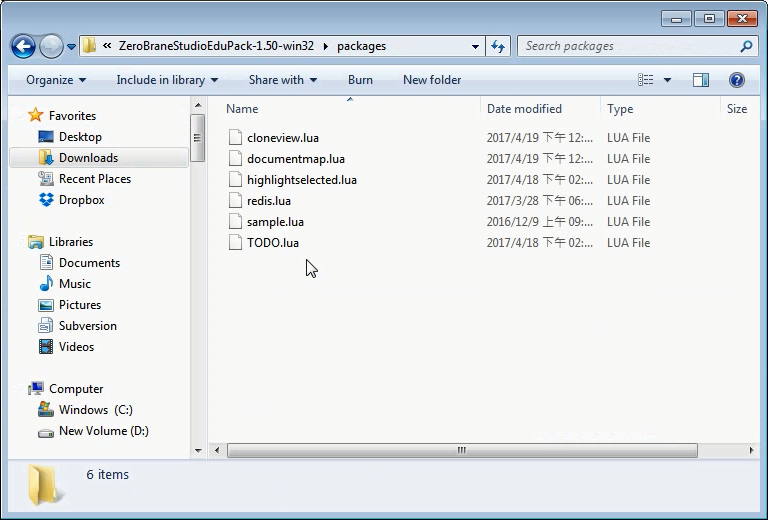768x520 pixels.
Task: Click the cloneview.lua file name
Action: coord(283,138)
